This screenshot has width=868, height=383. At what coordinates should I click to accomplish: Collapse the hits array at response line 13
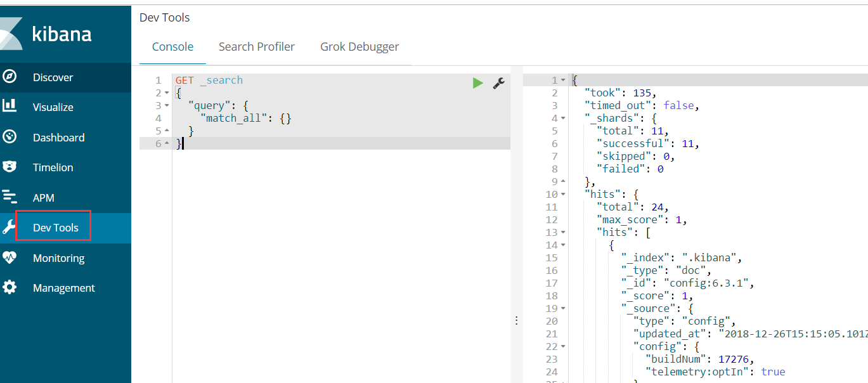[563, 233]
